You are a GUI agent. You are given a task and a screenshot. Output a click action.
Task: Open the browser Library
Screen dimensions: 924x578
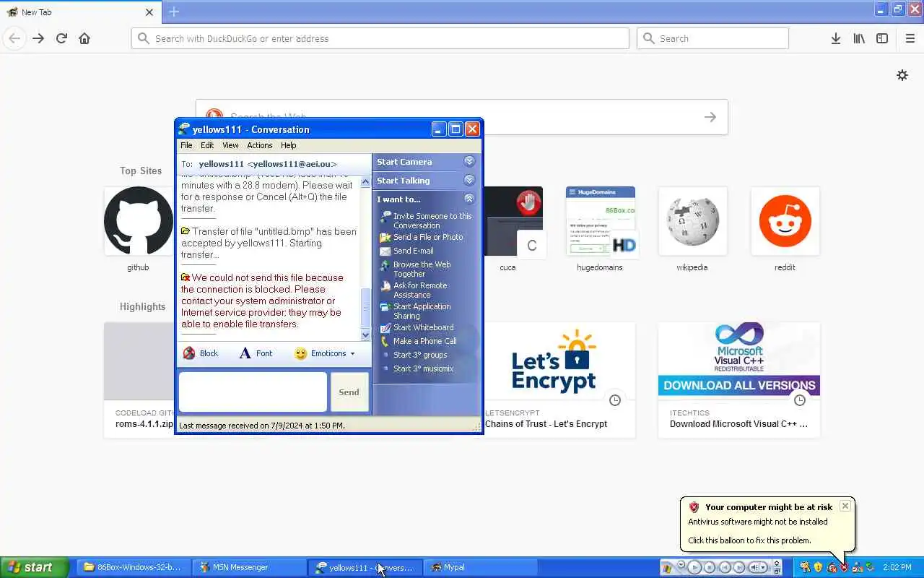point(859,38)
